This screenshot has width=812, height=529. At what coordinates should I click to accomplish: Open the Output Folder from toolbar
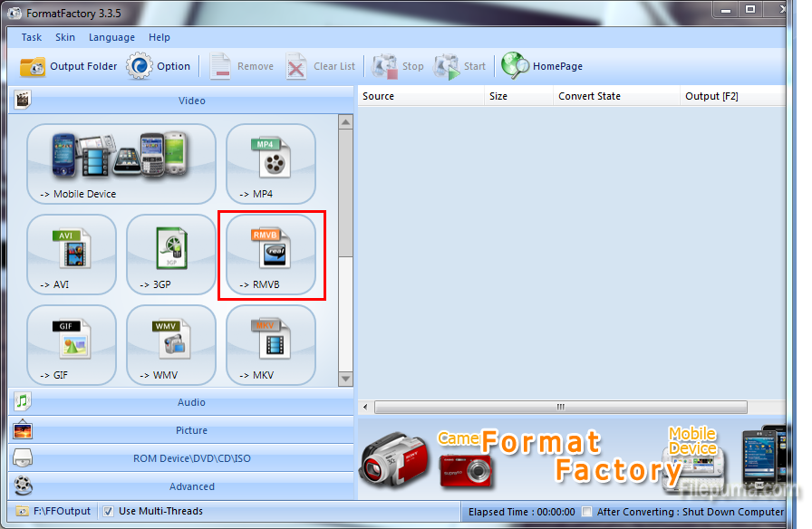coord(69,66)
